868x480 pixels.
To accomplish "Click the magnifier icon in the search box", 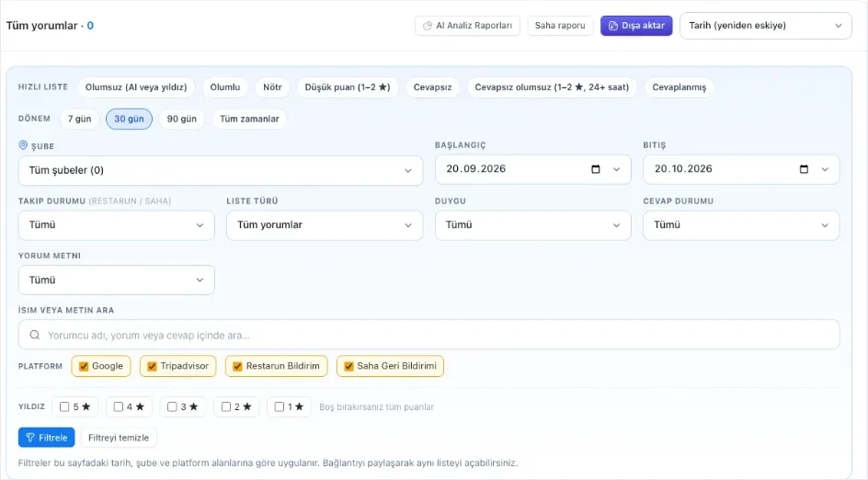I will pyautogui.click(x=34, y=335).
